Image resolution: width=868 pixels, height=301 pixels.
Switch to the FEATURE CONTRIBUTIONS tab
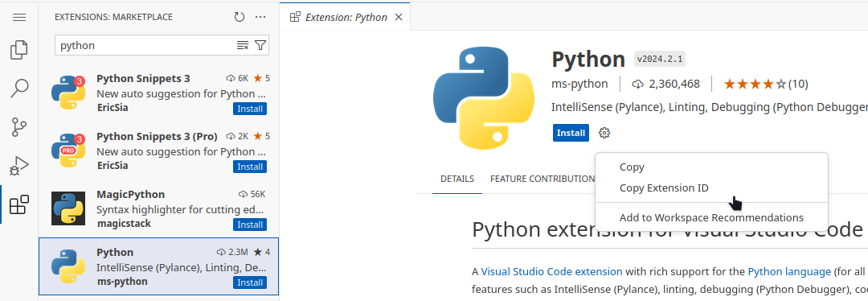[x=543, y=179]
